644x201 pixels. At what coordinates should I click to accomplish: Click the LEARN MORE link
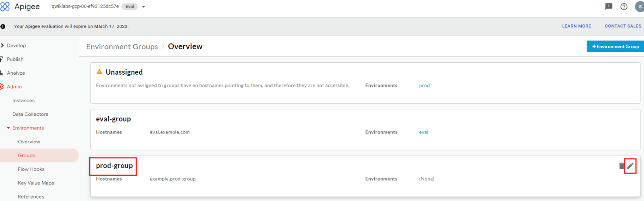(576, 26)
